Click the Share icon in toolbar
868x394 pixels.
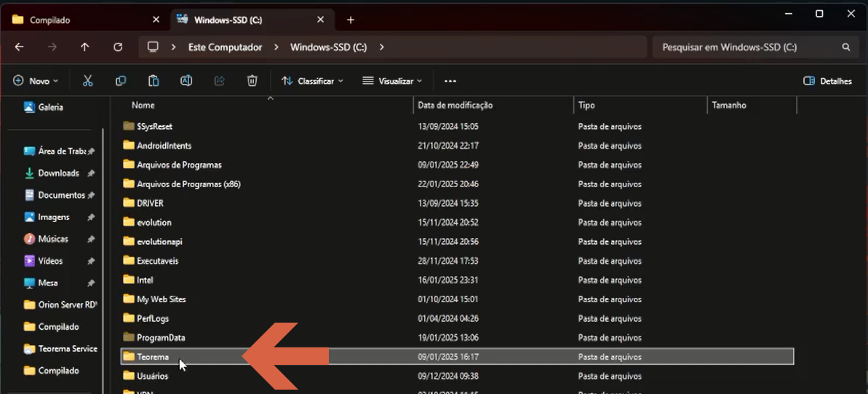(x=219, y=81)
